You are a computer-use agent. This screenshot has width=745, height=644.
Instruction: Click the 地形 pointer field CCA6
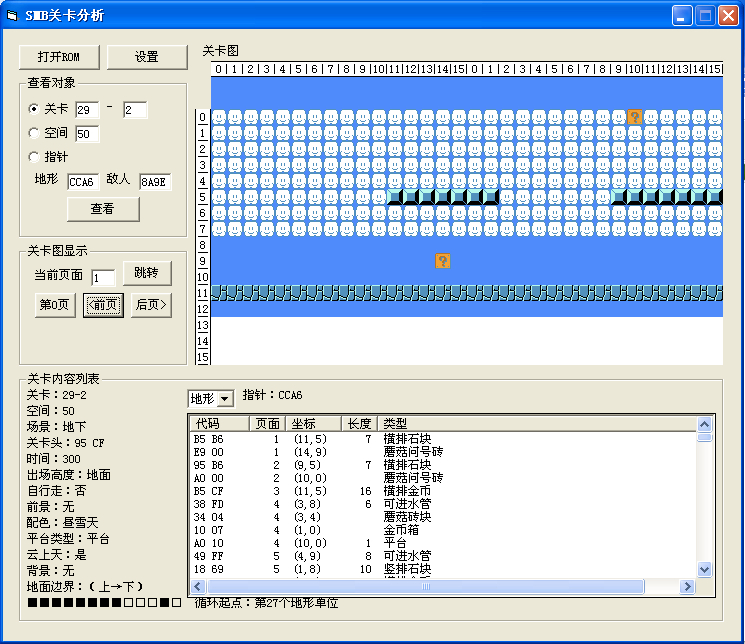pyautogui.click(x=83, y=182)
